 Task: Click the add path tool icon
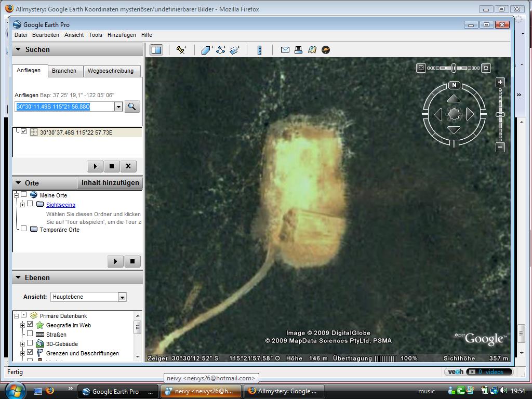[x=221, y=50]
